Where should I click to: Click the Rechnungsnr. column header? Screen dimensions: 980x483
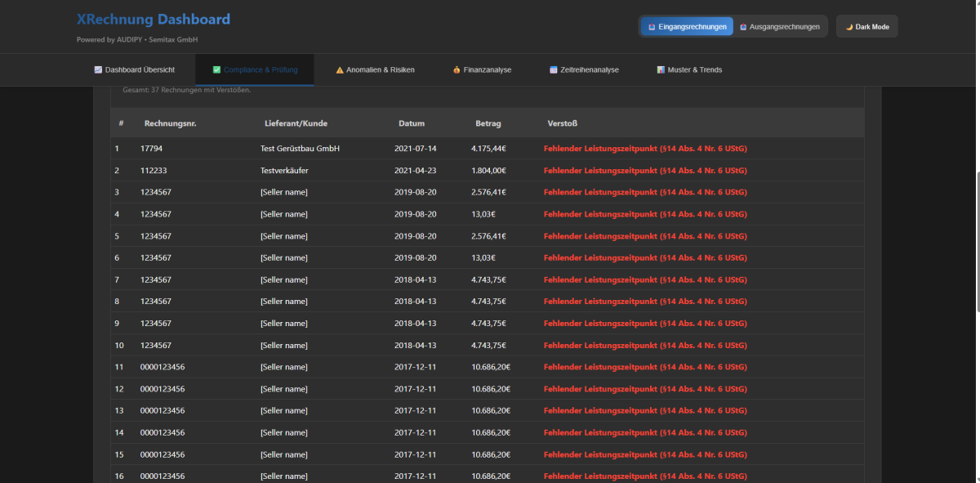click(x=170, y=123)
